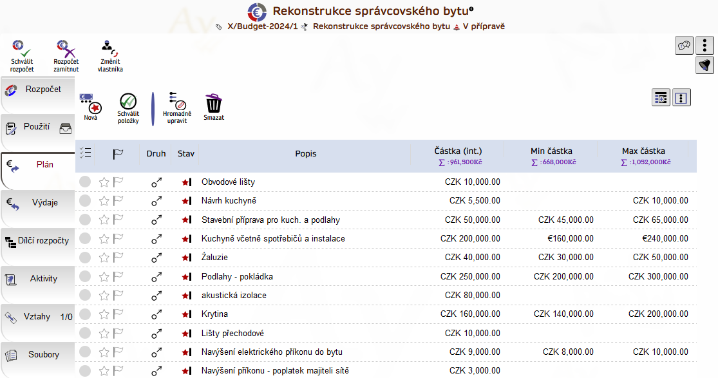The height and width of the screenshot is (378, 718).
Task: Toggle flag on Žaluzie row
Action: (x=118, y=257)
